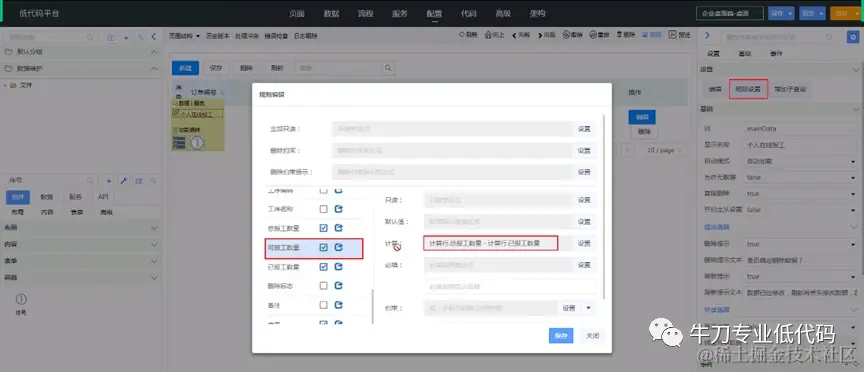The height and width of the screenshot is (372, 864).
Task: Click the blue 保存 button in the dialog
Action: [x=561, y=336]
